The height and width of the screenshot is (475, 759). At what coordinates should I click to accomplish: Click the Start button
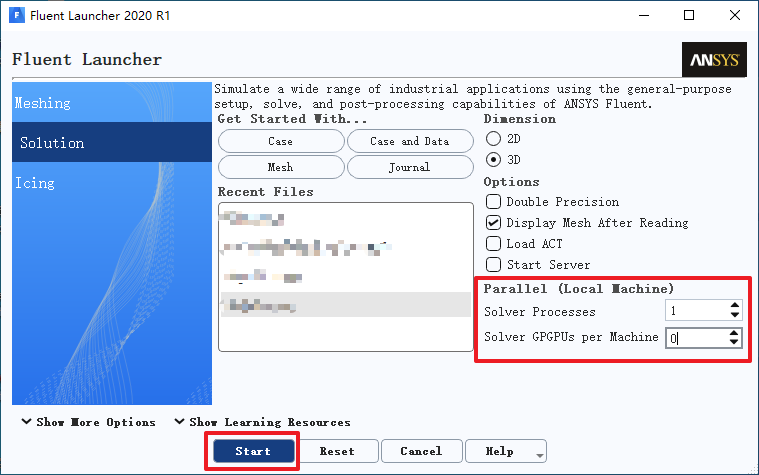pyautogui.click(x=254, y=451)
